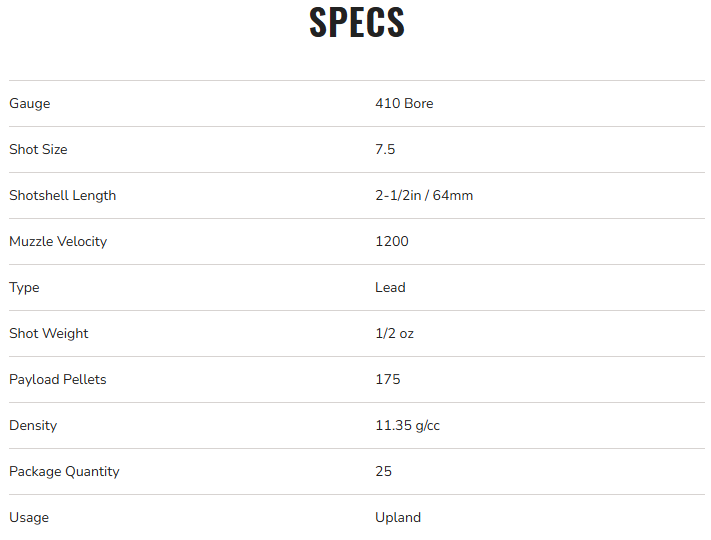Click the Shotshell Length label
Viewport: 711px width, 540px height.
pyautogui.click(x=62, y=196)
